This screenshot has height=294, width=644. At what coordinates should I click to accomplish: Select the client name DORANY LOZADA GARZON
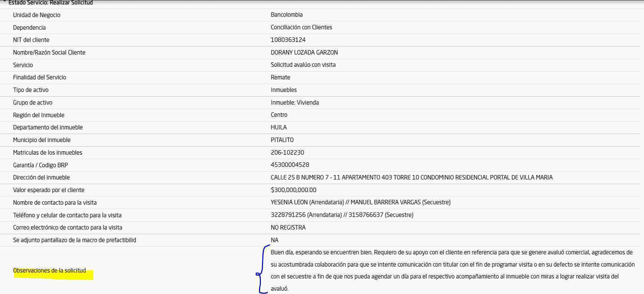(304, 53)
